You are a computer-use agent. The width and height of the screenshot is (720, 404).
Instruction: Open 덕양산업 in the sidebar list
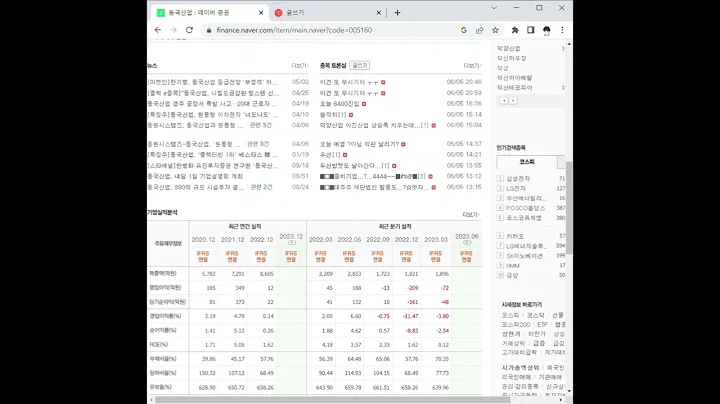(508, 48)
